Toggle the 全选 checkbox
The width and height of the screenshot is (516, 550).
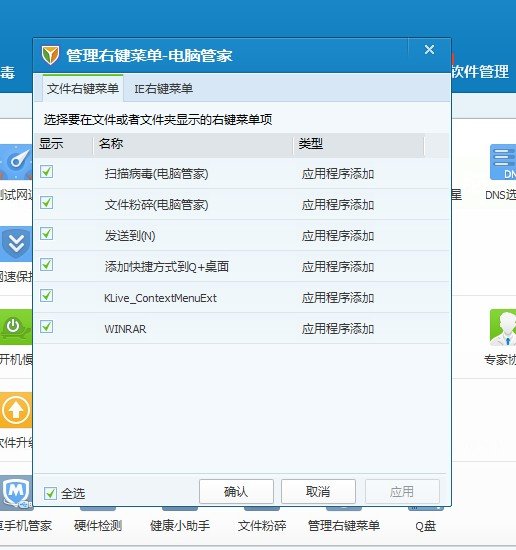(50, 494)
